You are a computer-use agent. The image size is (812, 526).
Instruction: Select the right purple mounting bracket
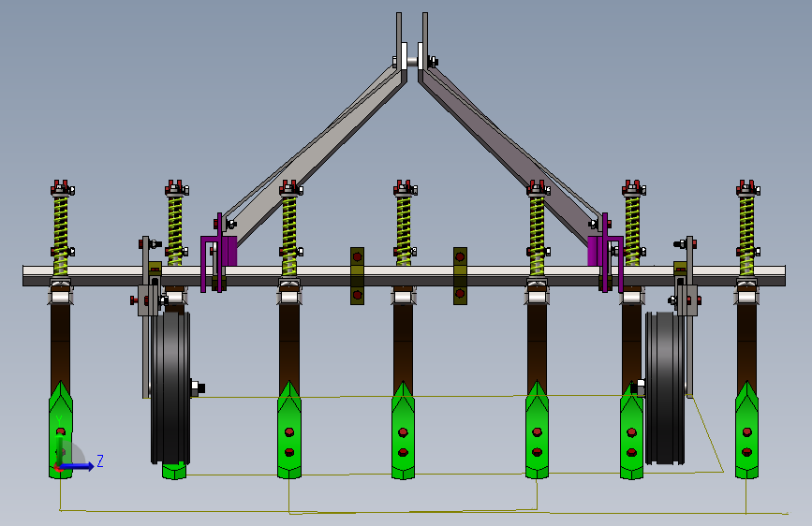pos(605,253)
